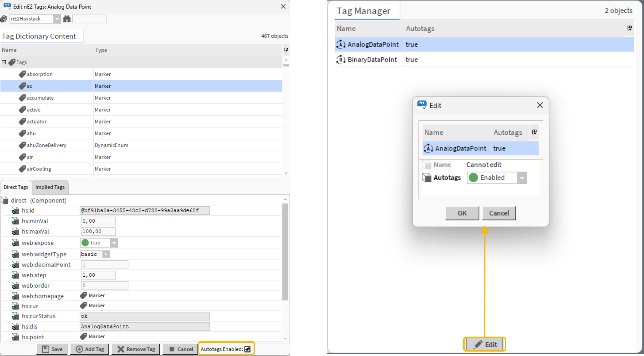Change Autotags Enabled setting in Edit dialog
The image size is (644, 356).
[522, 177]
